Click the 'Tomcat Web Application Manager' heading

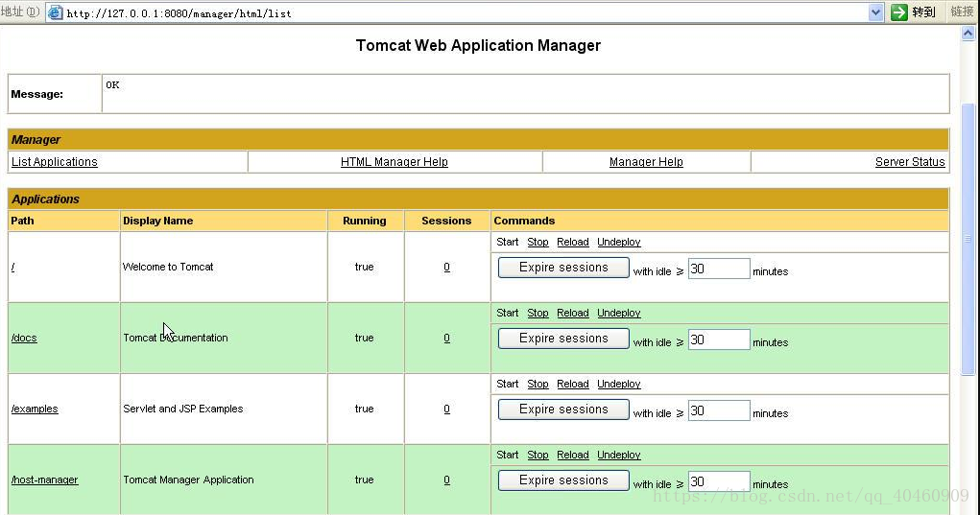[x=478, y=46]
